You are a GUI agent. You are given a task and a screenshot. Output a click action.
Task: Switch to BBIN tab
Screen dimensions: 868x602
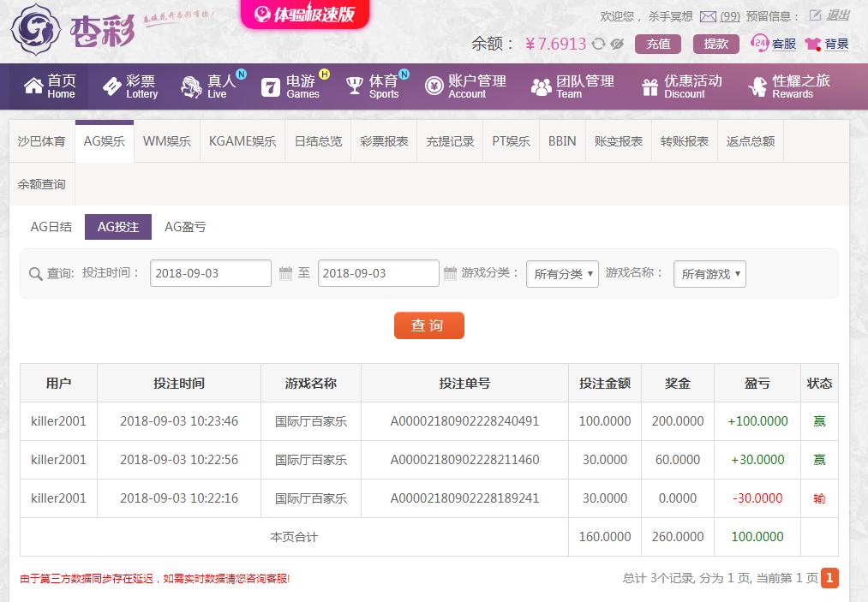click(x=562, y=141)
